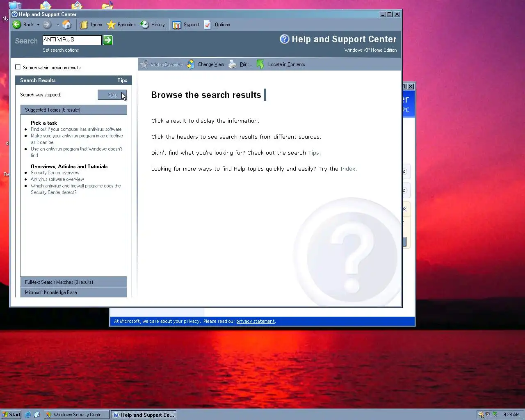This screenshot has height=420, width=525.
Task: Collapse third chevron section in Security Center window
Action: [x=404, y=209]
